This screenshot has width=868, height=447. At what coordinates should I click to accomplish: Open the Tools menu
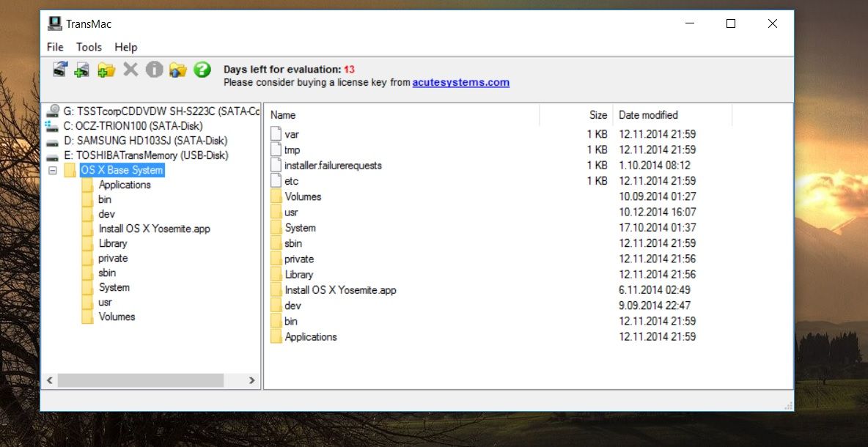(89, 47)
